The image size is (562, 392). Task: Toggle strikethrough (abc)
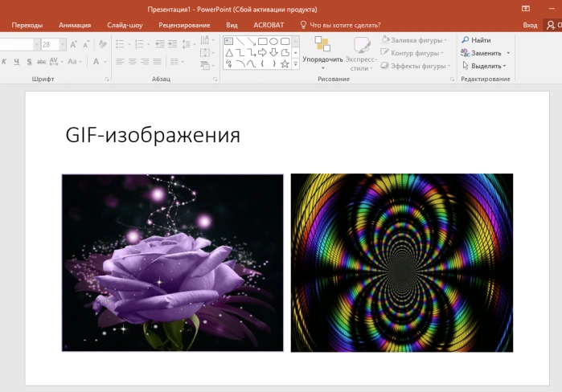point(42,62)
